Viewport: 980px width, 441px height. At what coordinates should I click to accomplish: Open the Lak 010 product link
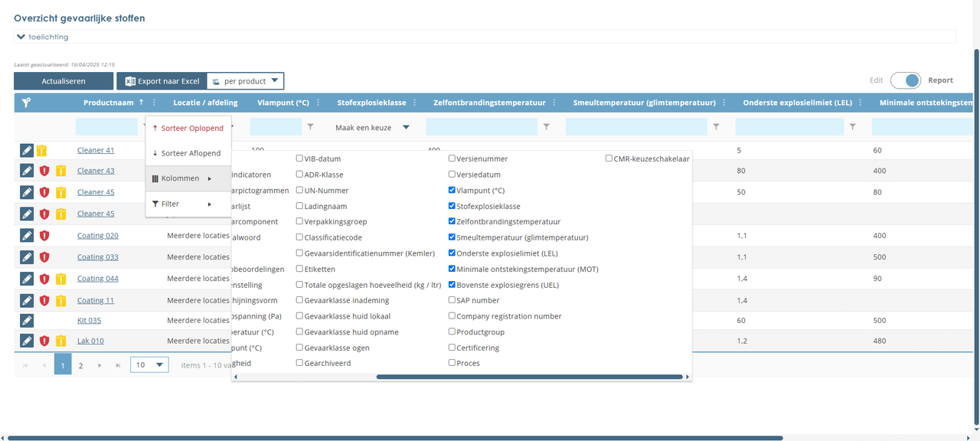90,341
